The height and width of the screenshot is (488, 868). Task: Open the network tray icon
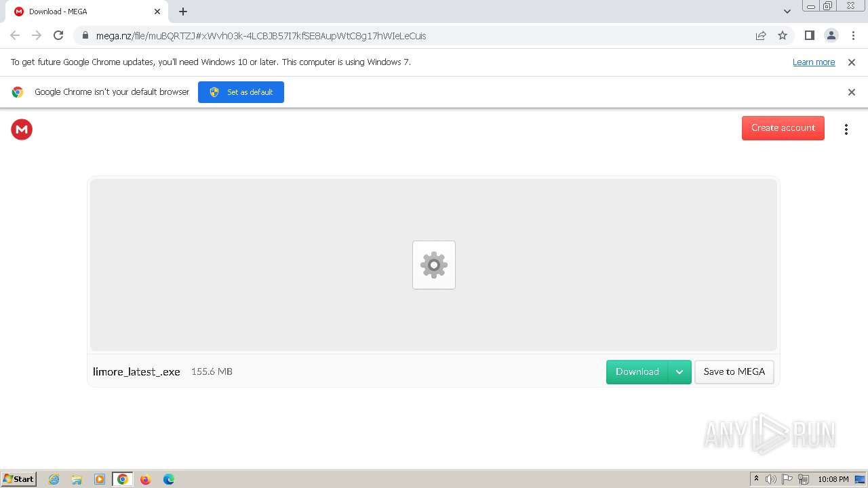pyautogui.click(x=804, y=479)
